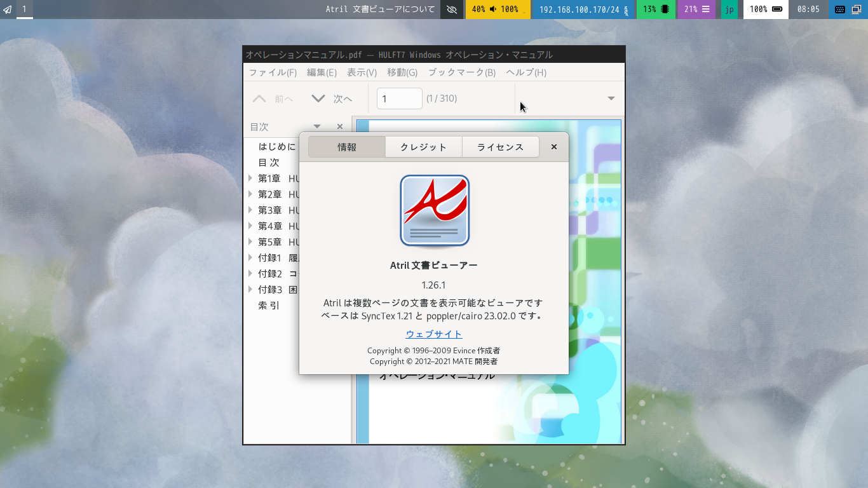The width and height of the screenshot is (868, 488).
Task: Close the 目次 sidebar panel
Action: click(x=340, y=126)
